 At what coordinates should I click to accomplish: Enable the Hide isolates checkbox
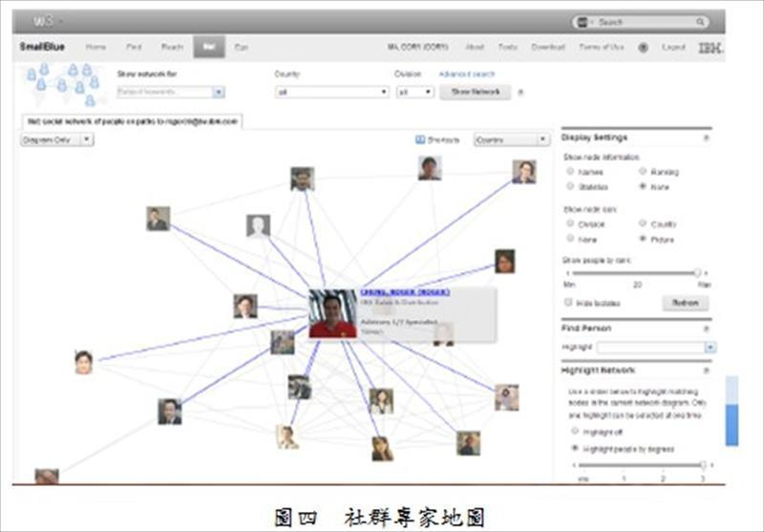569,302
